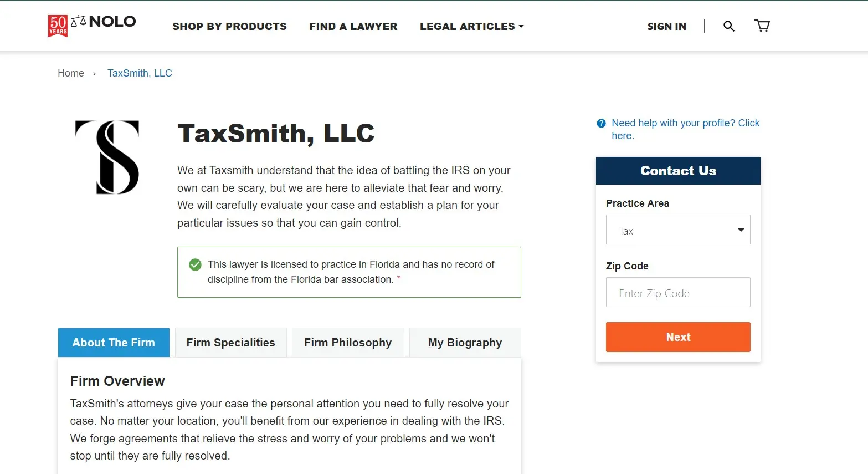868x474 pixels.
Task: Open the shopping cart icon
Action: coord(762,26)
